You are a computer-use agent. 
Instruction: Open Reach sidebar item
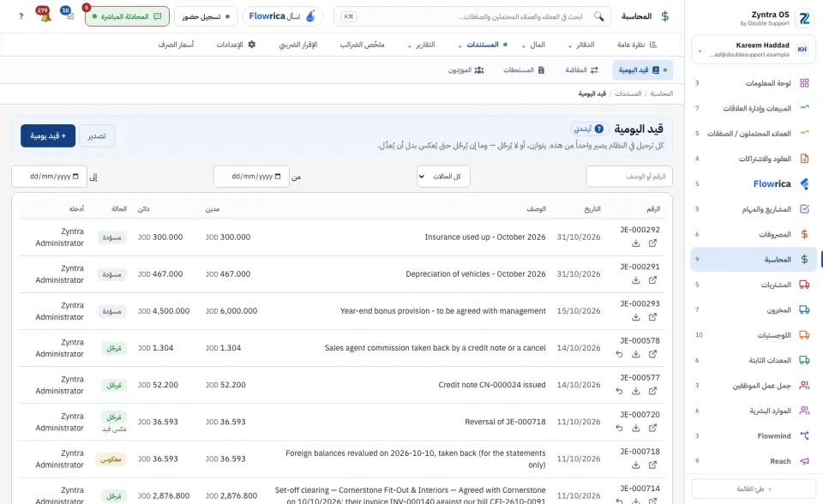pos(754,461)
